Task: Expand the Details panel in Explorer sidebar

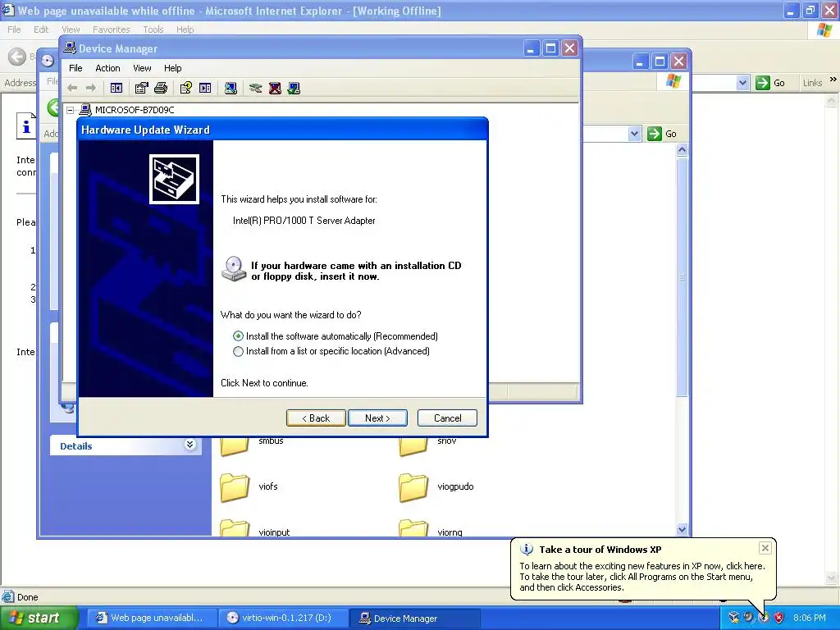Action: 190,445
